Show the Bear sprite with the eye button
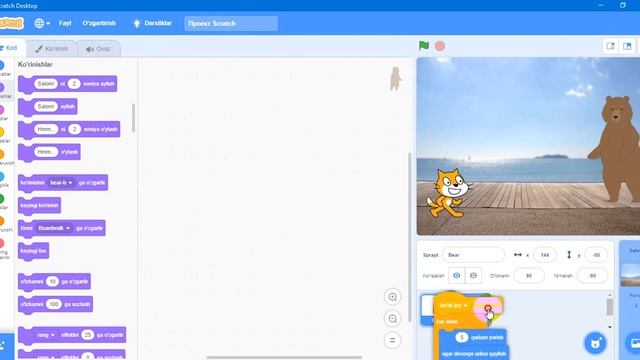This screenshot has width=640, height=360. coord(456,276)
